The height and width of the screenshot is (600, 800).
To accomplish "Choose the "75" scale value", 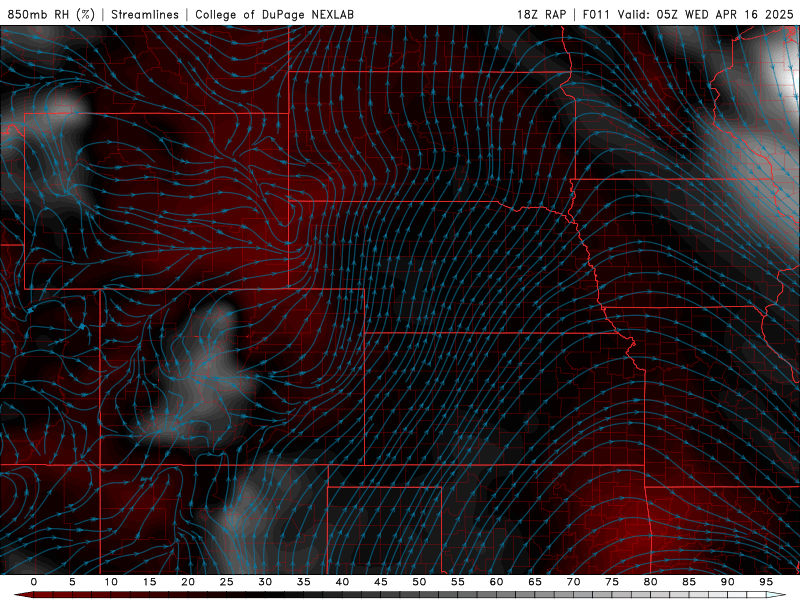I will click(612, 582).
